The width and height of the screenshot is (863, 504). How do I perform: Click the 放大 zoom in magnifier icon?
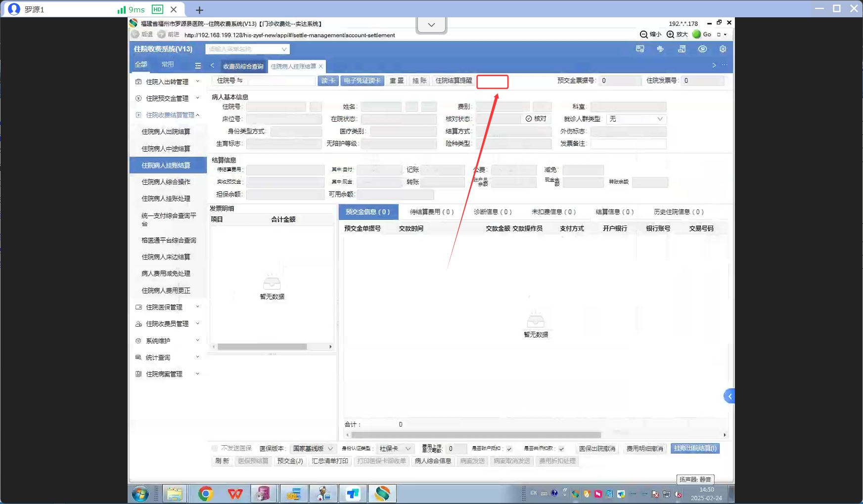point(670,35)
